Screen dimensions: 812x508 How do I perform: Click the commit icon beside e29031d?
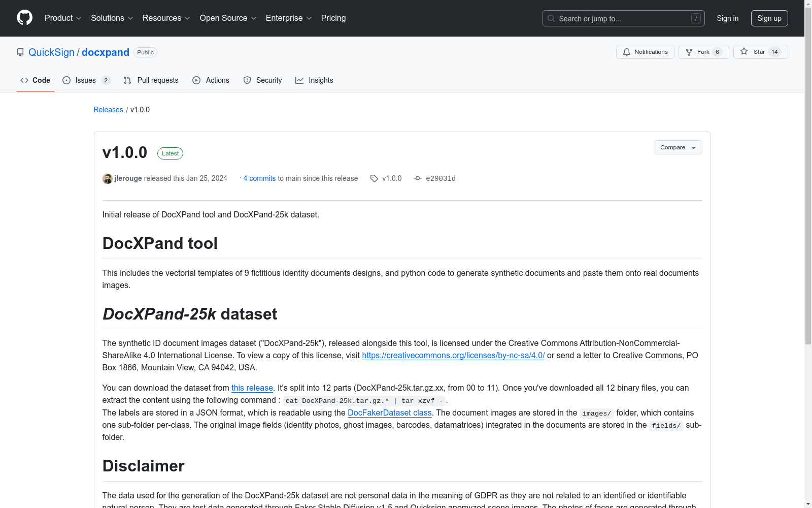click(418, 178)
